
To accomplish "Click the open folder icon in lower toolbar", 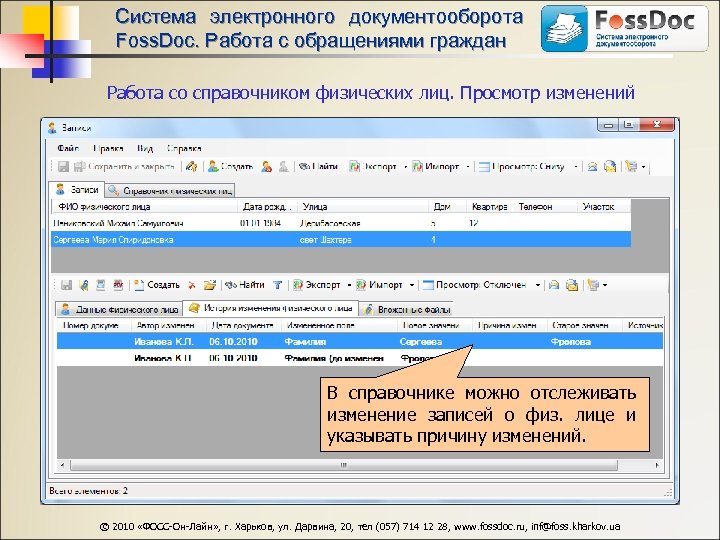I will coord(210,285).
